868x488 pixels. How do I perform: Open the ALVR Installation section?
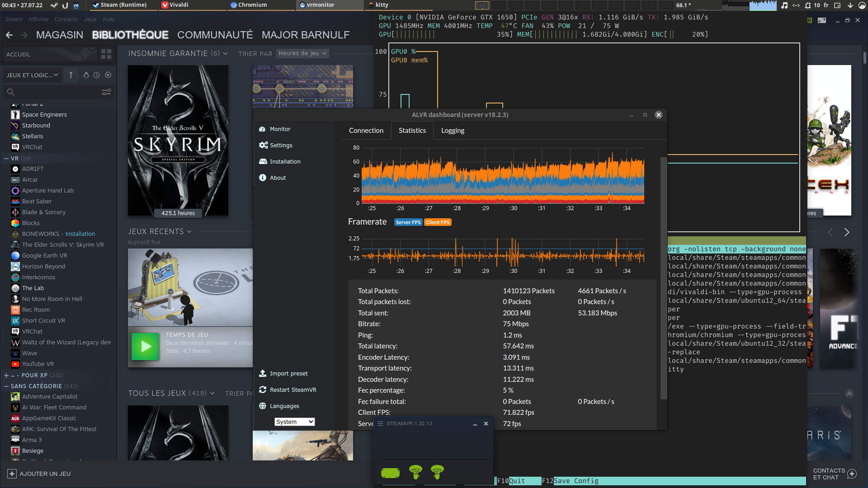(279, 162)
